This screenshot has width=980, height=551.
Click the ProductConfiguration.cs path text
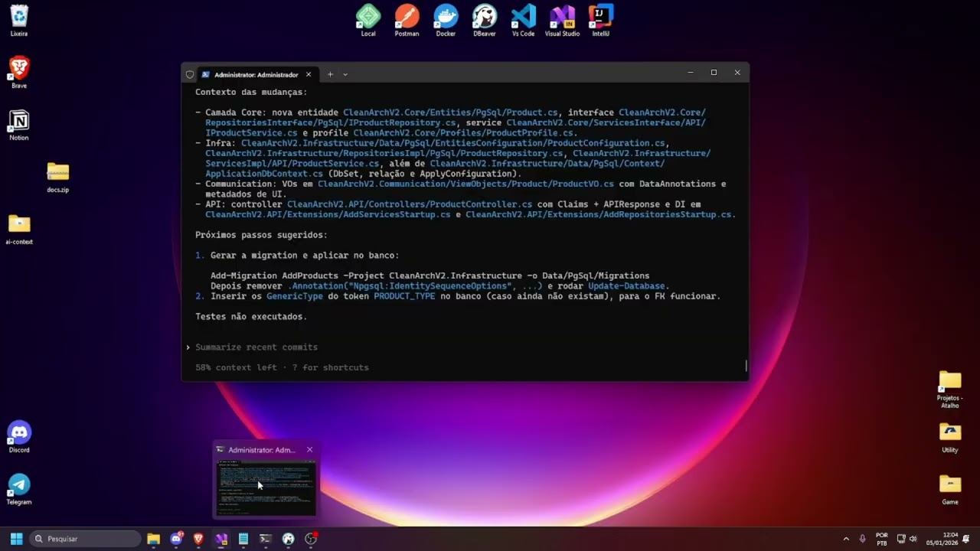[x=455, y=143]
